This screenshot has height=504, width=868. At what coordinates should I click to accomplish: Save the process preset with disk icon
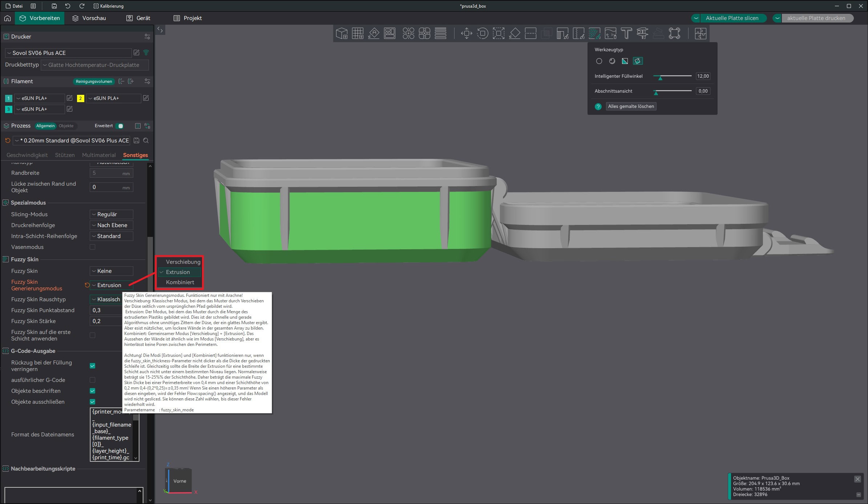point(137,141)
